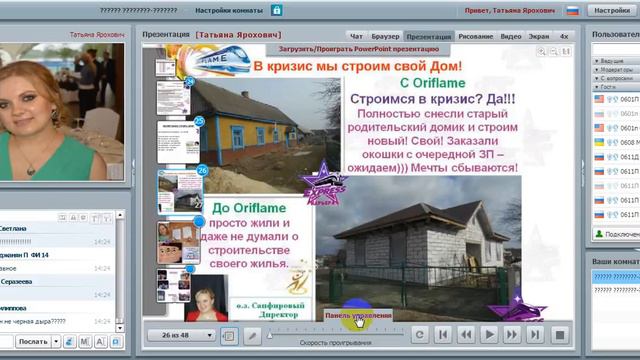
Task: Collapse the Модераторы user group
Action: [616, 69]
